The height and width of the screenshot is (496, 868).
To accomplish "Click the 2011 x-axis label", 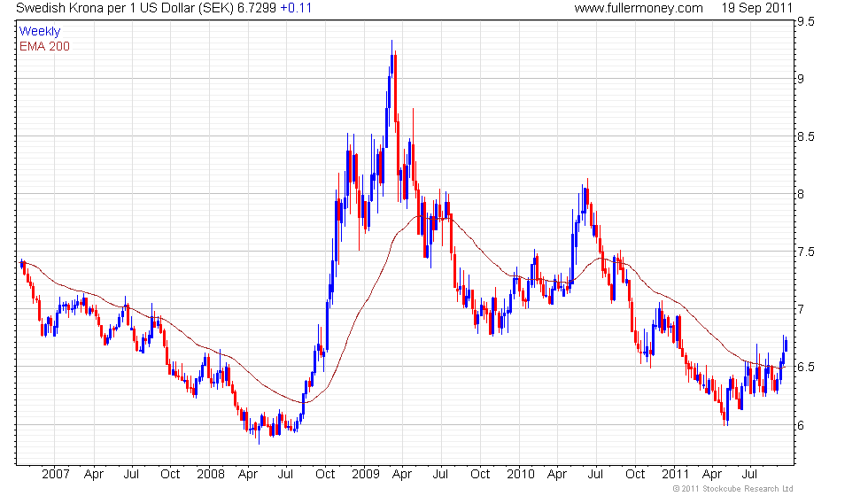I will [x=675, y=475].
